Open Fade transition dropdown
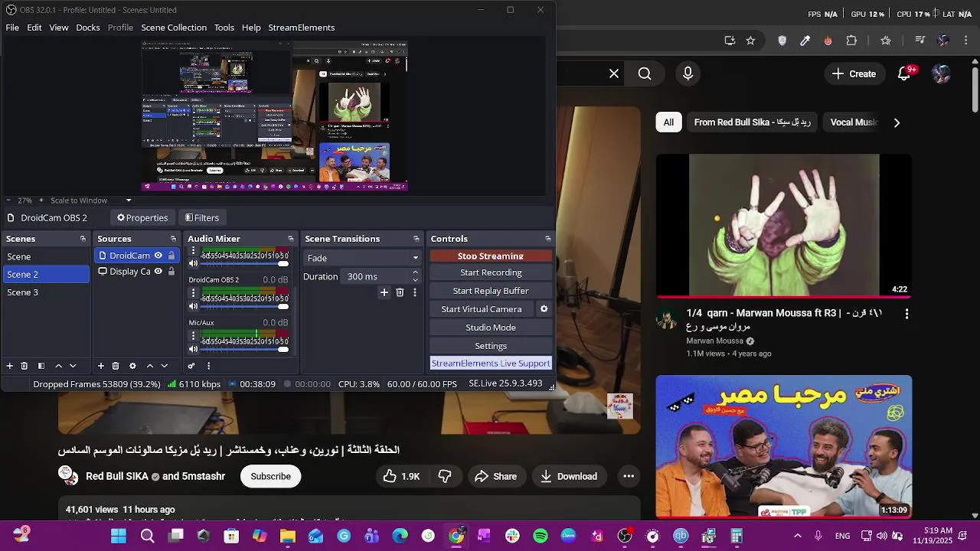The image size is (980, 551). pos(362,258)
